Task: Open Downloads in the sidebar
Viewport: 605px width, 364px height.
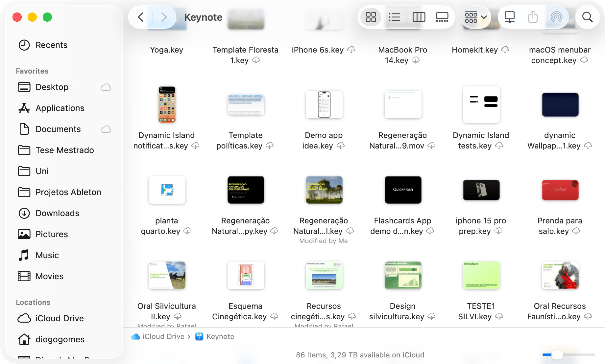Action: coord(57,213)
